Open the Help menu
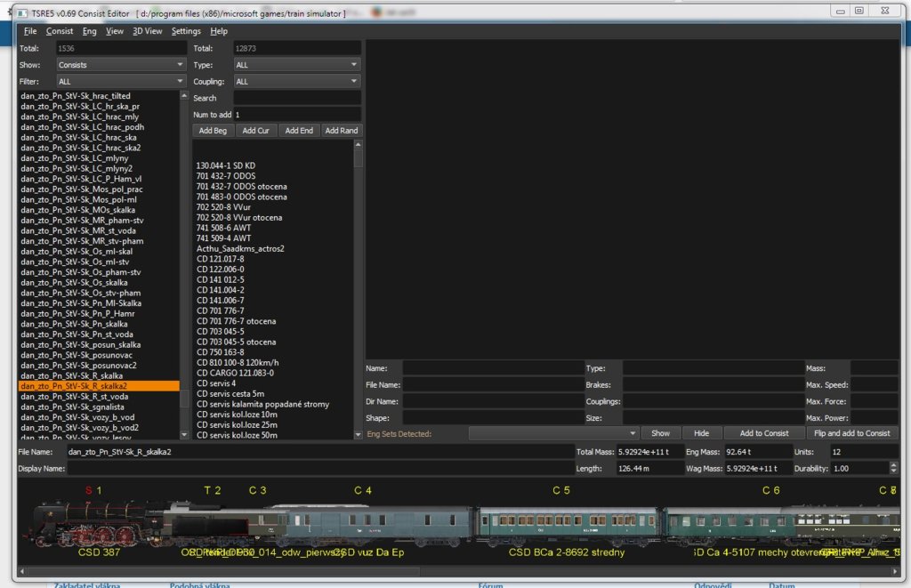The height and width of the screenshot is (588, 911). click(x=219, y=31)
